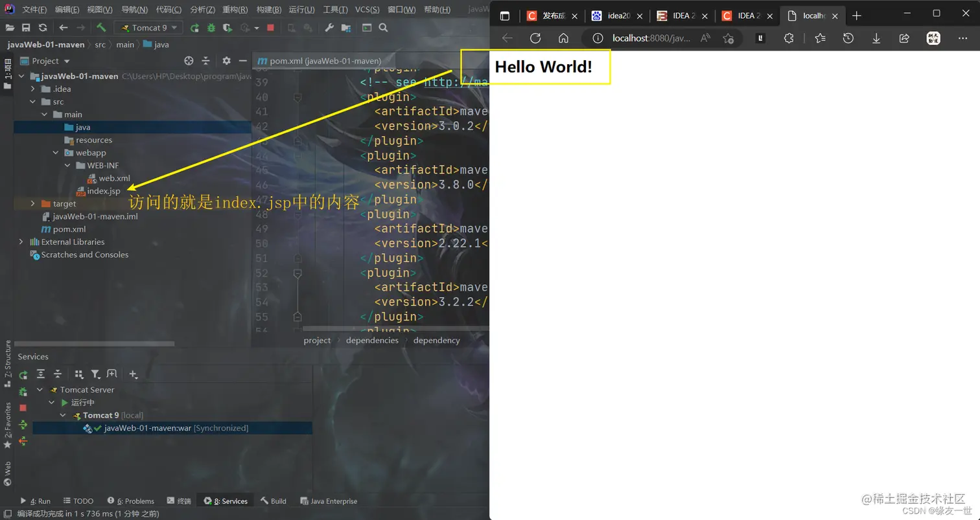Open browser Downloads arrow icon
Viewport: 980px width, 520px height.
tap(876, 38)
